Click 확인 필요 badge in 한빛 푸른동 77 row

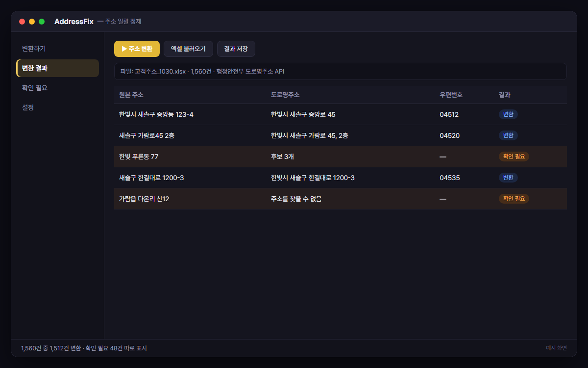(514, 157)
